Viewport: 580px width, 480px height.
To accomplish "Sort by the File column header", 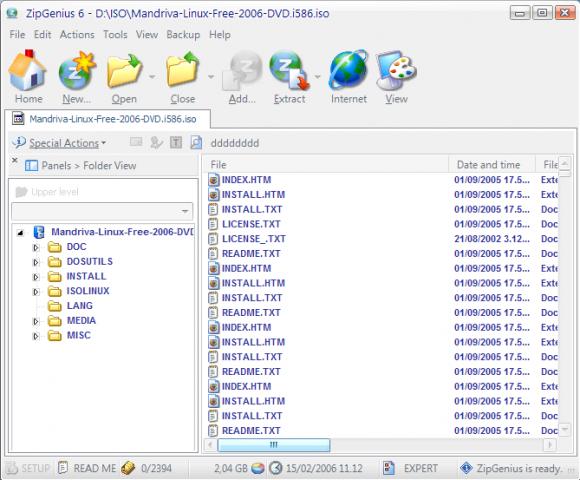I will (326, 165).
